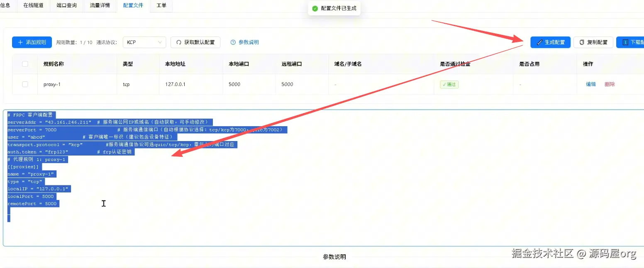Click inside the FRPC config text area

pyautogui.click(x=324, y=178)
